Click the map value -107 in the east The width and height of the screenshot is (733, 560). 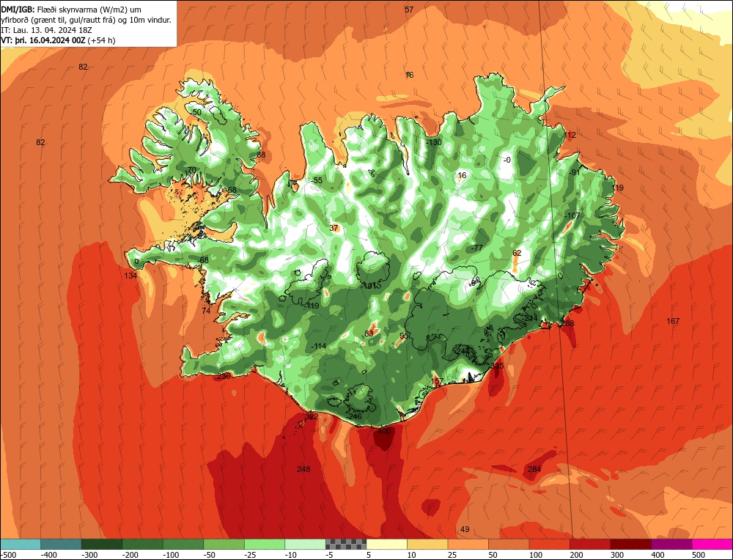pyautogui.click(x=572, y=215)
